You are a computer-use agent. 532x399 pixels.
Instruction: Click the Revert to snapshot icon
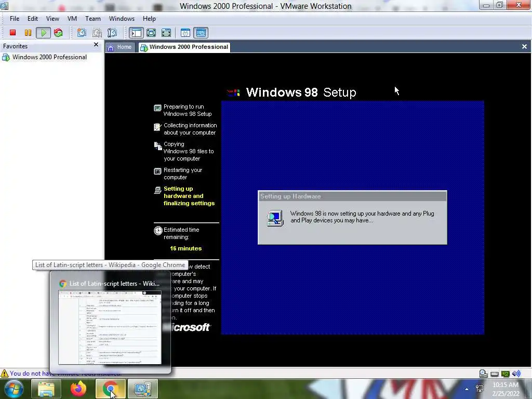pos(97,33)
